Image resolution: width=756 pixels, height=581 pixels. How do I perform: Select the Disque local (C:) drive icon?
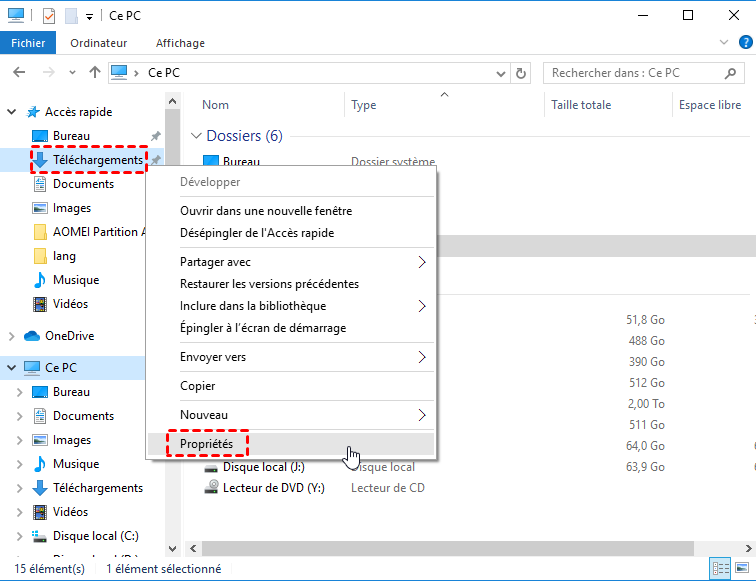coord(40,536)
